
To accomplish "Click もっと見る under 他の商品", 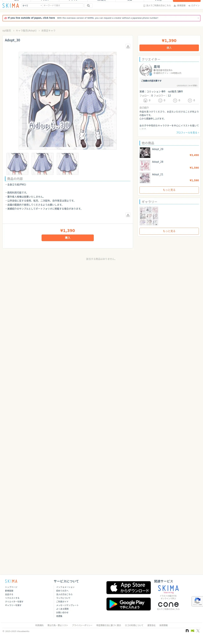I will 169,190.
